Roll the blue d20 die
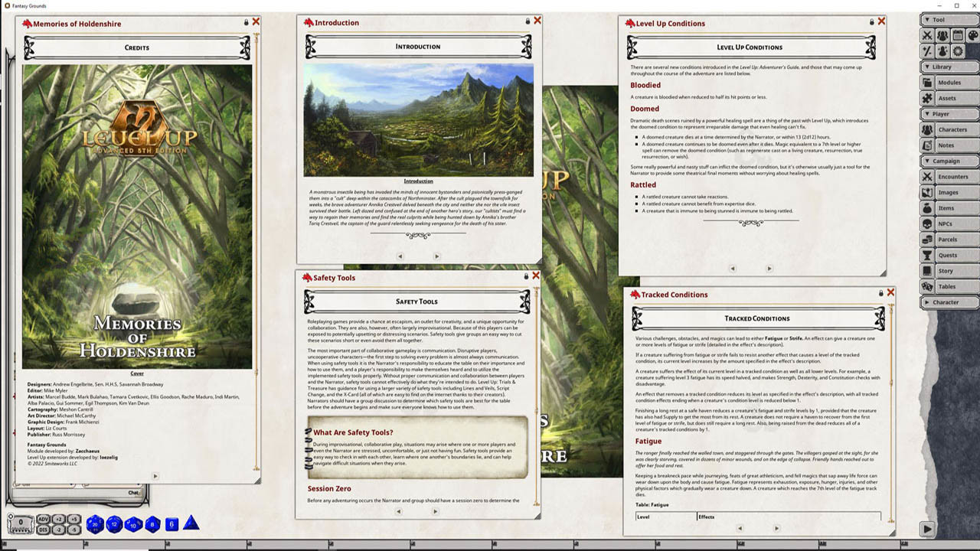The height and width of the screenshot is (551, 980). tap(94, 523)
